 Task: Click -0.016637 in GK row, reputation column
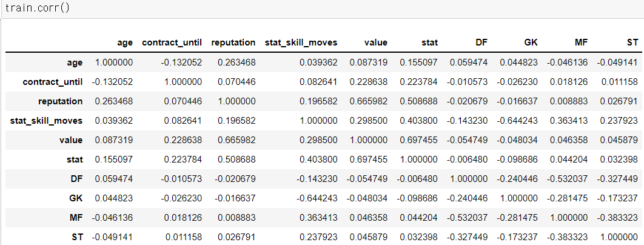coord(235,198)
